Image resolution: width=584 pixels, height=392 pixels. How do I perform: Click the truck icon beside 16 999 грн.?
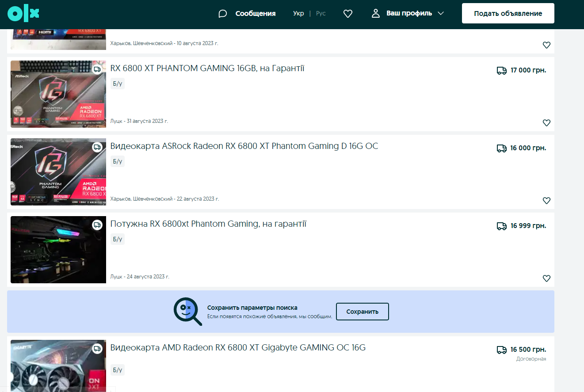pos(502,226)
